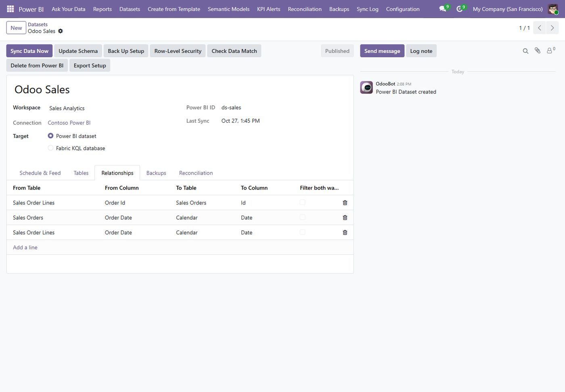Click the gear icon next to Odoo Sales
This screenshot has height=392, width=565.
pyautogui.click(x=61, y=31)
